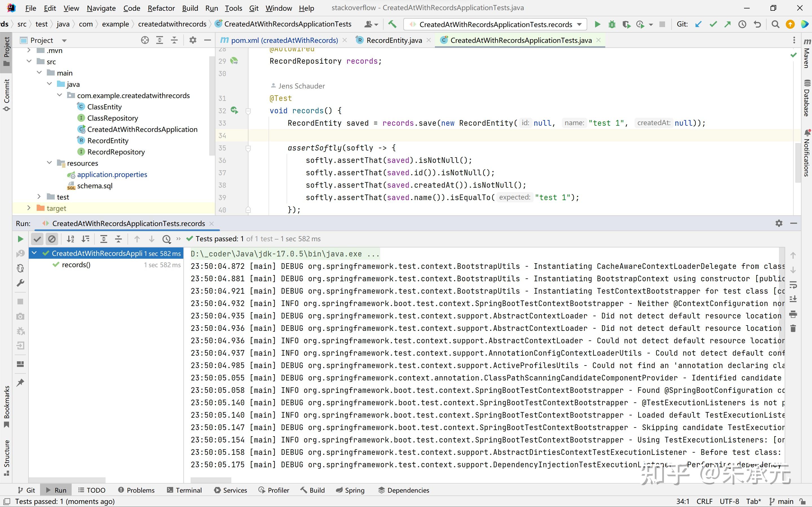Image resolution: width=812 pixels, height=507 pixels.
Task: Debug the test configuration with bug icon
Action: [x=612, y=24]
